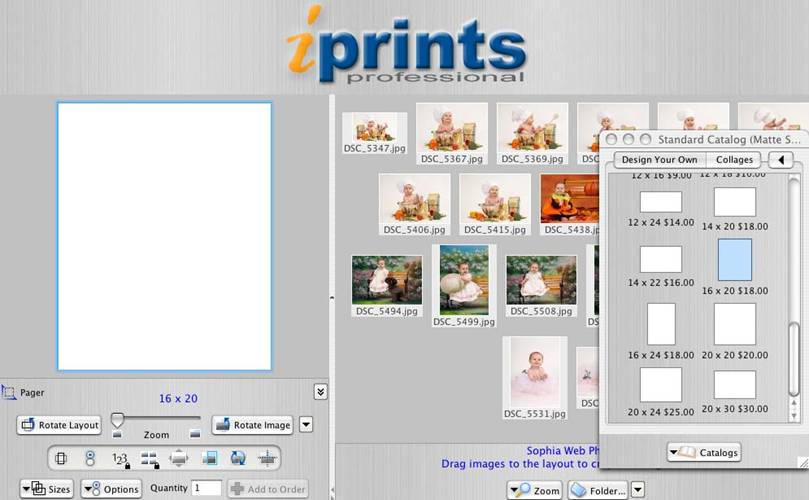Click the circular blue refresh arrows icon

point(238,459)
